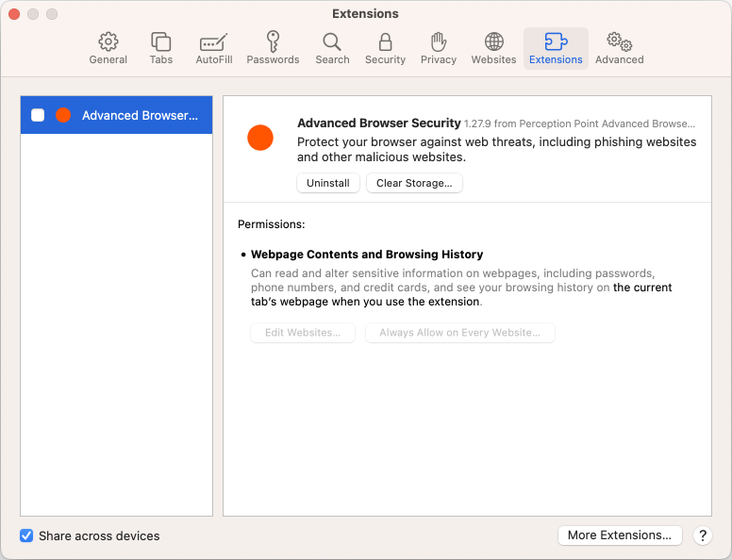Click the Clear Storage… button

point(414,183)
